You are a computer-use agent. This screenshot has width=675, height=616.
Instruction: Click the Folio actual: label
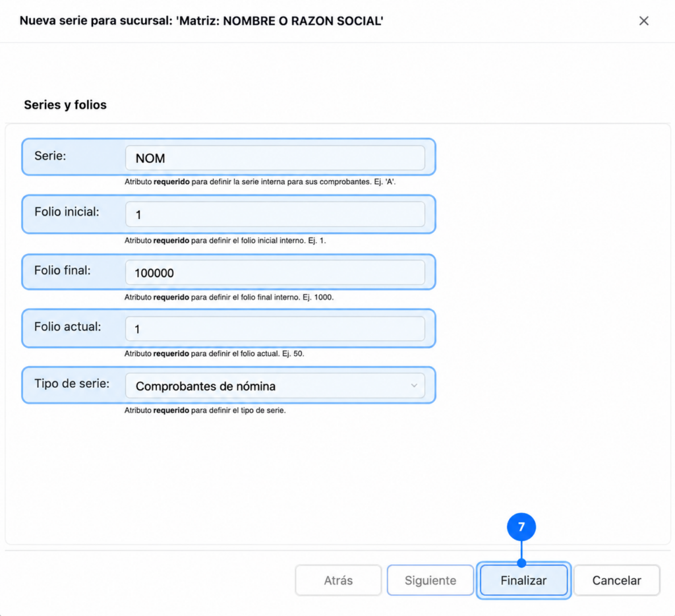68,326
